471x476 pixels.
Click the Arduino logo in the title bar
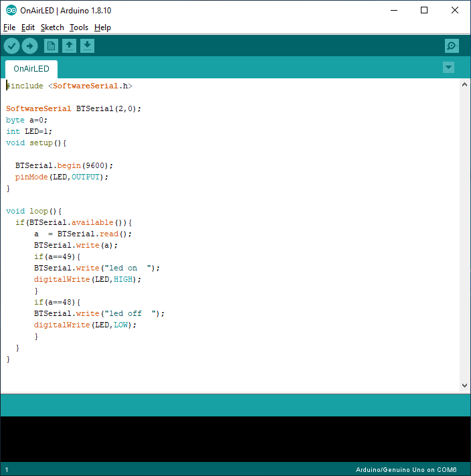11,10
